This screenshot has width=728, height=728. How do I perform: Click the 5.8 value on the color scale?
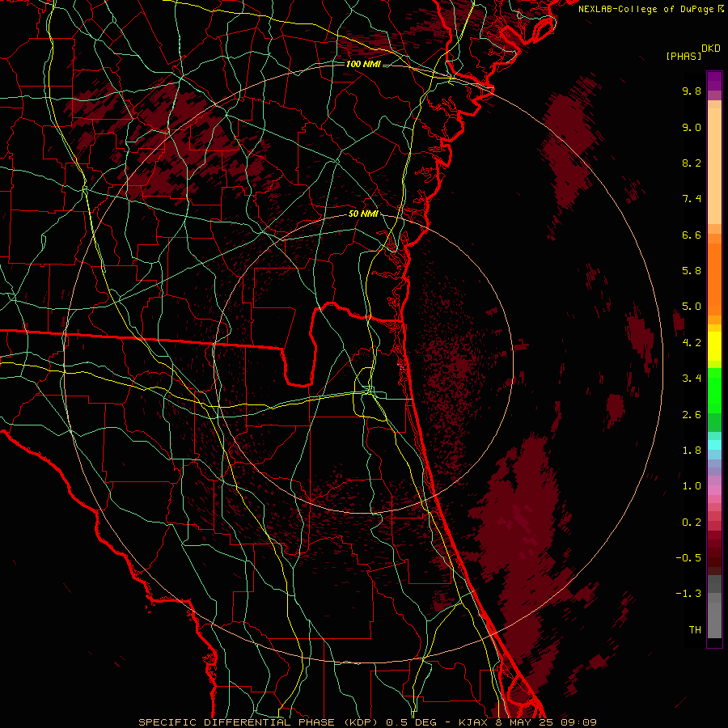pos(692,271)
